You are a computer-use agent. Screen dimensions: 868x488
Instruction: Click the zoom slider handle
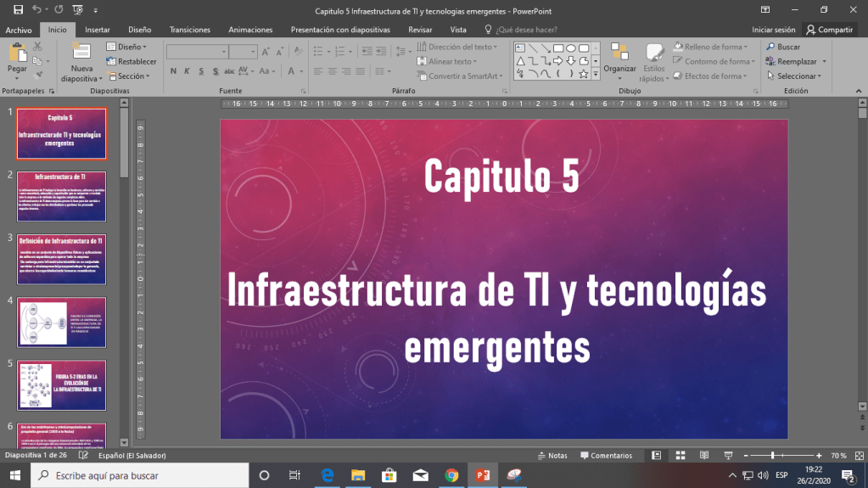click(773, 456)
